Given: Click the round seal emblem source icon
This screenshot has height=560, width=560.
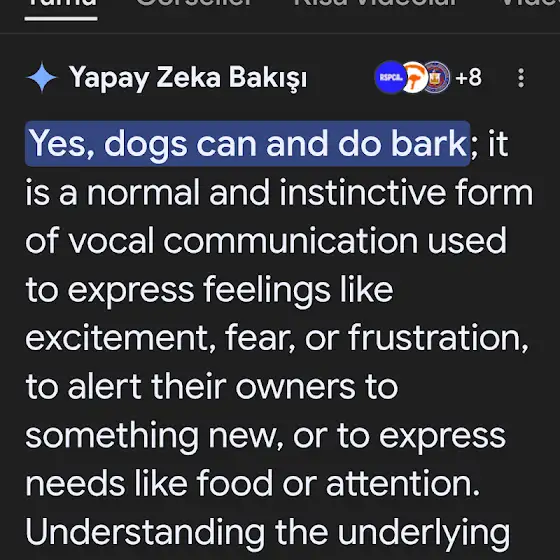Looking at the screenshot, I should point(436,77).
